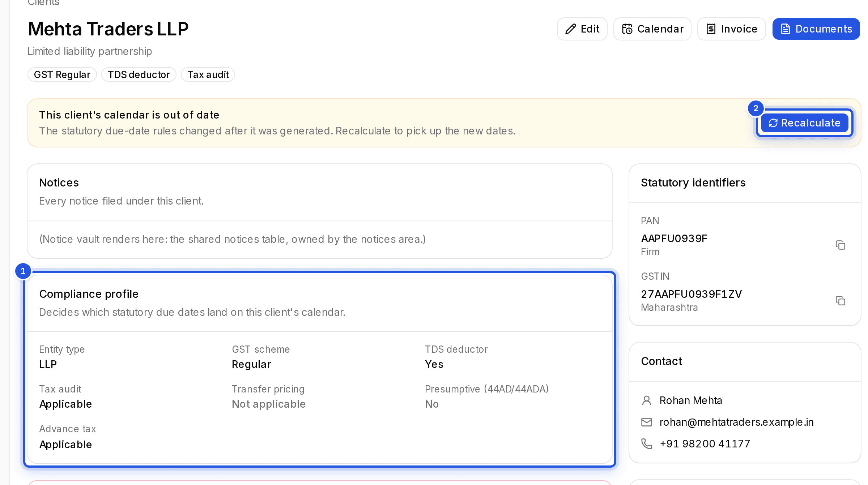Click the Limited liability partnership subtitle
The width and height of the screenshot is (868, 485).
point(90,51)
